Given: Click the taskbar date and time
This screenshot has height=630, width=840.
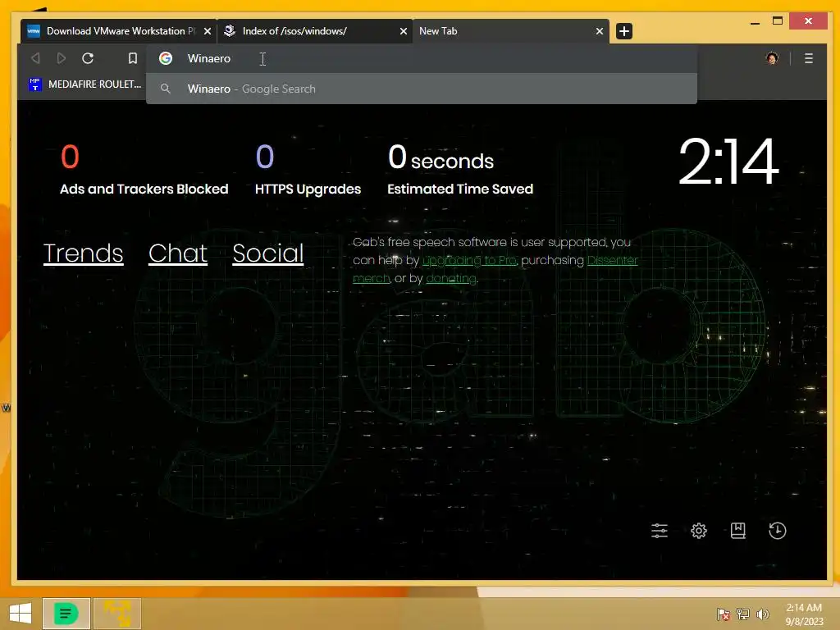Looking at the screenshot, I should pyautogui.click(x=804, y=614).
